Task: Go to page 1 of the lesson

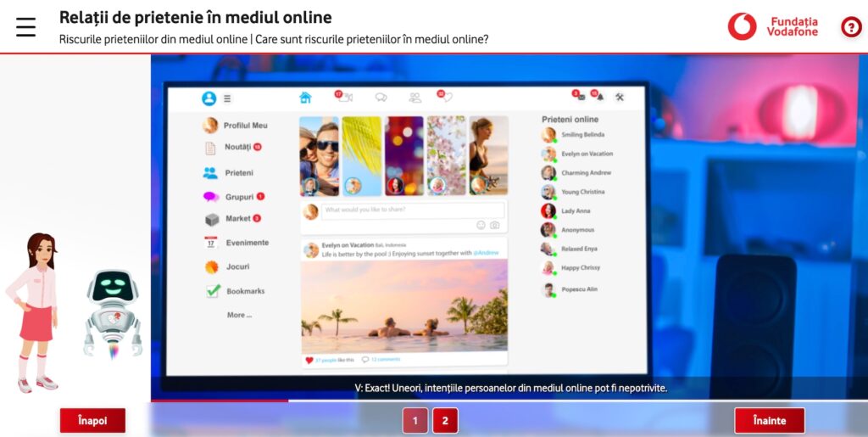Action: (x=415, y=420)
